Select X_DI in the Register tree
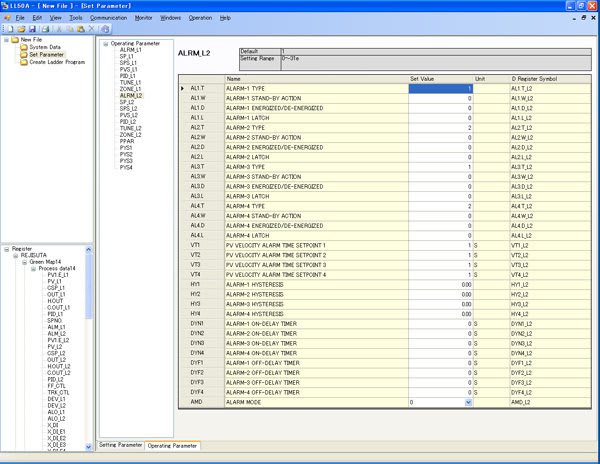This screenshot has height=464, width=600. 53,425
